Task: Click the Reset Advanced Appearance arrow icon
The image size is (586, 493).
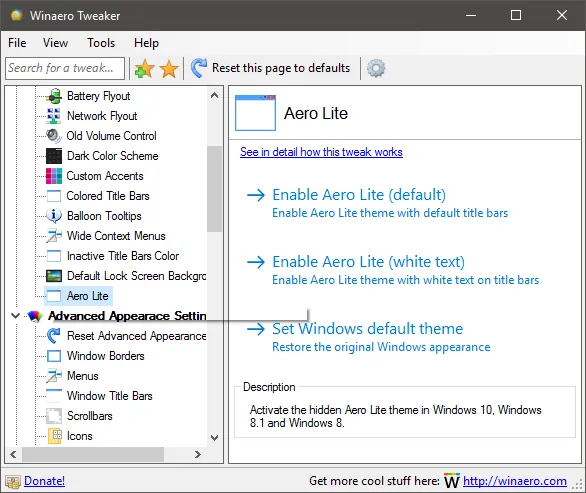Action: tap(54, 336)
